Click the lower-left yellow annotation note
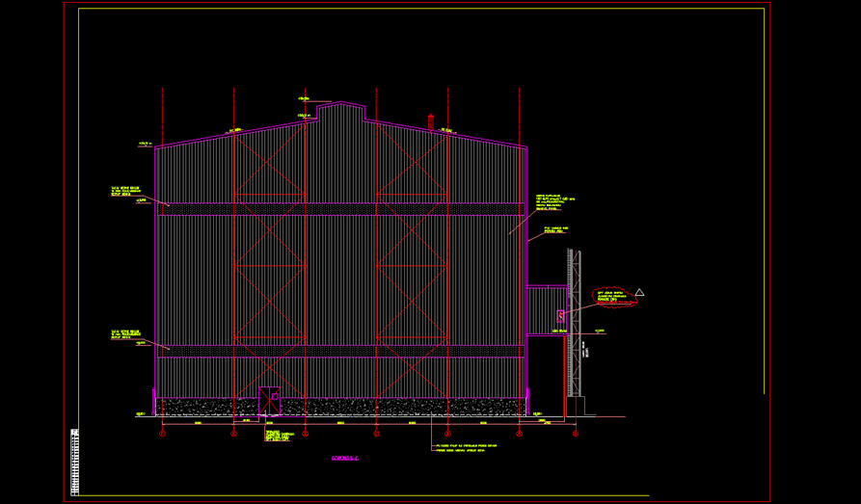Image resolution: width=861 pixels, height=504 pixels. coord(124,333)
